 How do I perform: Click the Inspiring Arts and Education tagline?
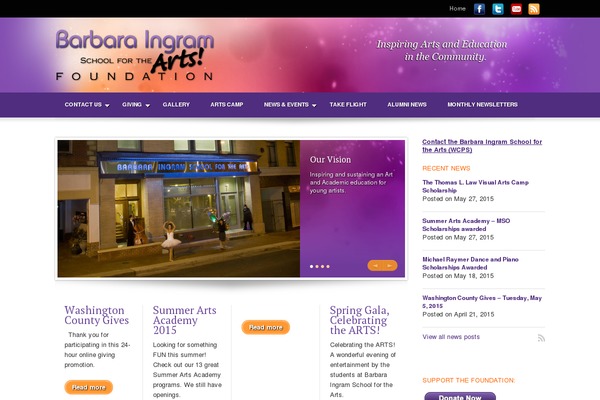pos(442,50)
